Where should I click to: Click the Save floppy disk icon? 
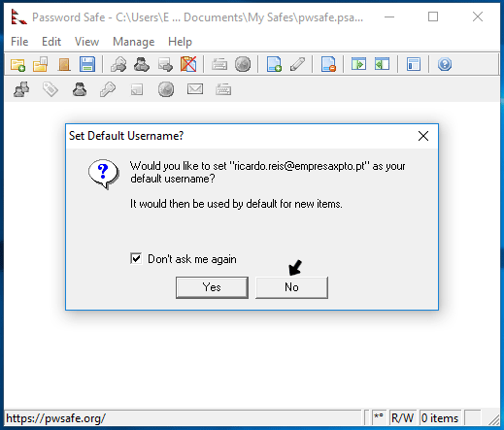[x=87, y=64]
